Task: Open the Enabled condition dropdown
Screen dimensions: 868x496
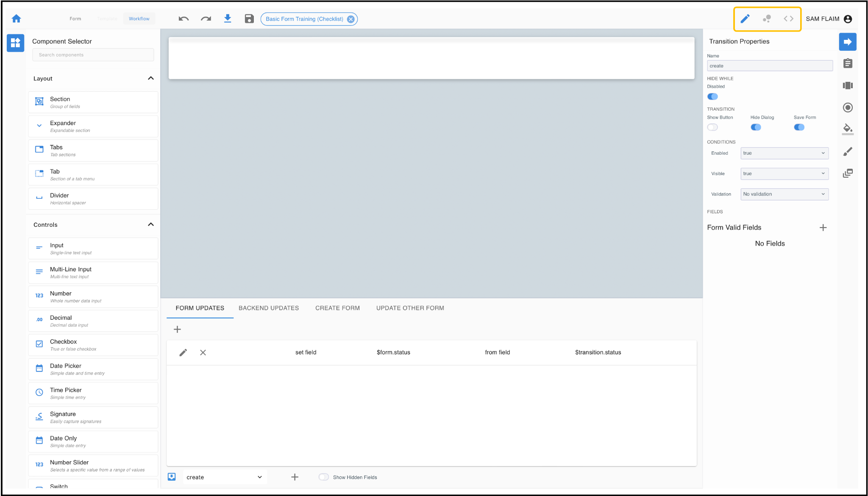Action: click(x=784, y=153)
